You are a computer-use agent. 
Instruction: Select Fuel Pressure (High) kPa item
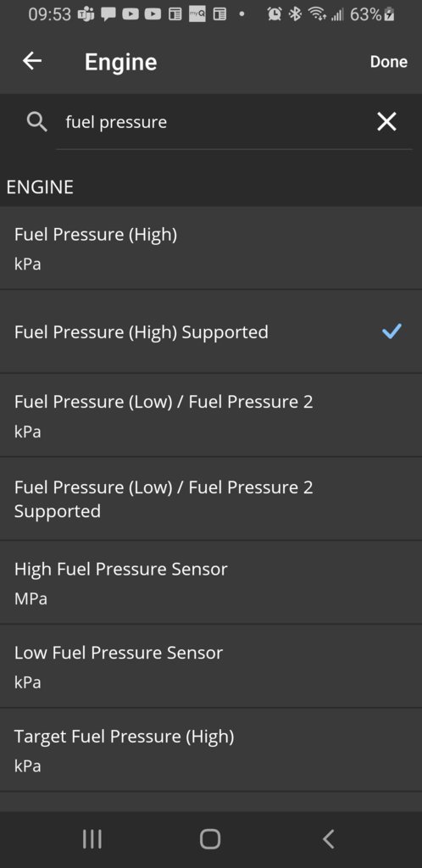[211, 248]
